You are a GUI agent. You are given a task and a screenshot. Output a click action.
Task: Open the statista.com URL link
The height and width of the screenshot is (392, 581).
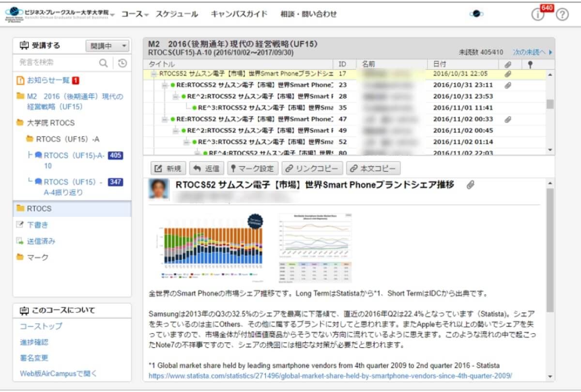coord(330,376)
